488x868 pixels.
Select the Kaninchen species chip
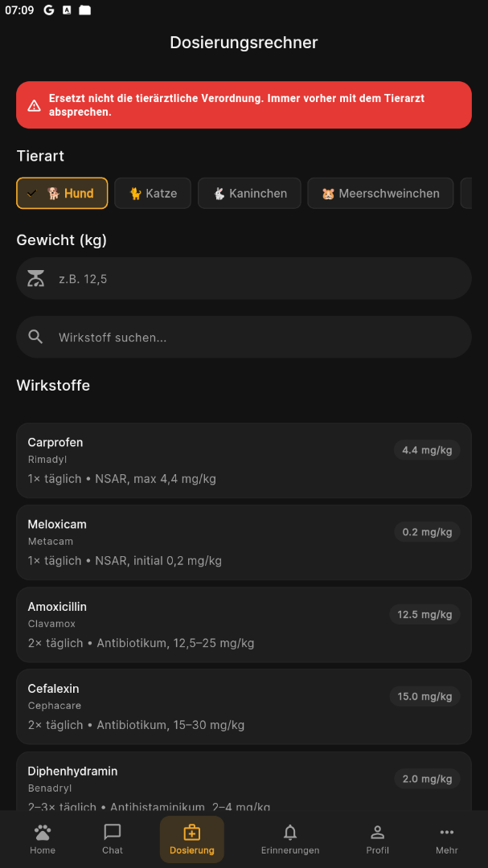pos(249,193)
